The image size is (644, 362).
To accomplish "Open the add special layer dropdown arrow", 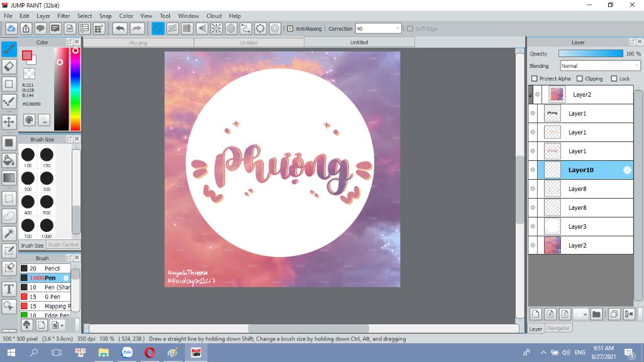I will point(585,315).
